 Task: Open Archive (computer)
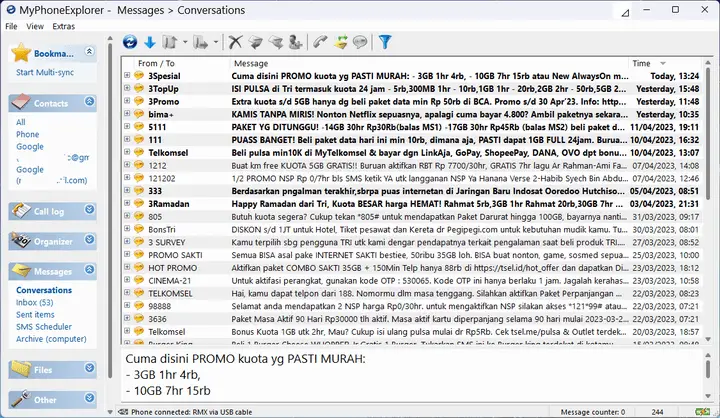[x=51, y=339]
